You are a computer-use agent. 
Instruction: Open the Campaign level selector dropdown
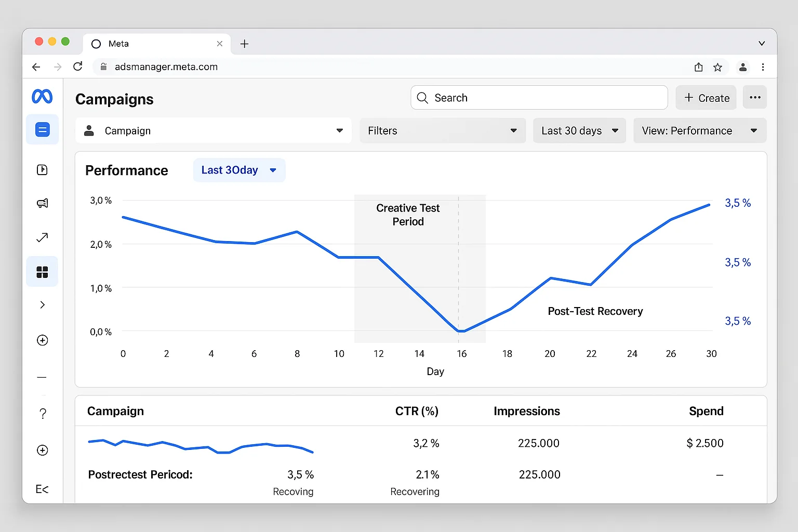click(213, 130)
